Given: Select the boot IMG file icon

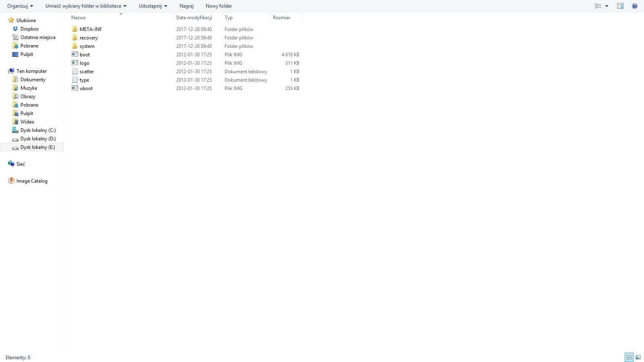Looking at the screenshot, I should pyautogui.click(x=75, y=54).
